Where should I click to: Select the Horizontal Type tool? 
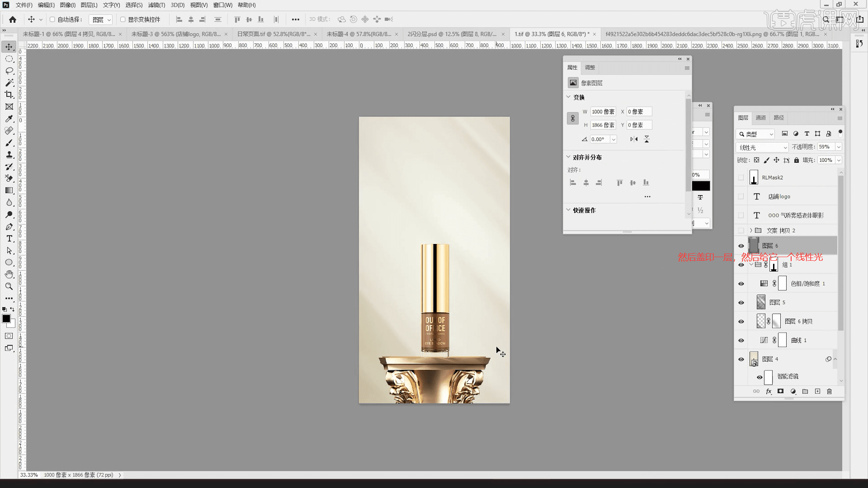point(9,239)
